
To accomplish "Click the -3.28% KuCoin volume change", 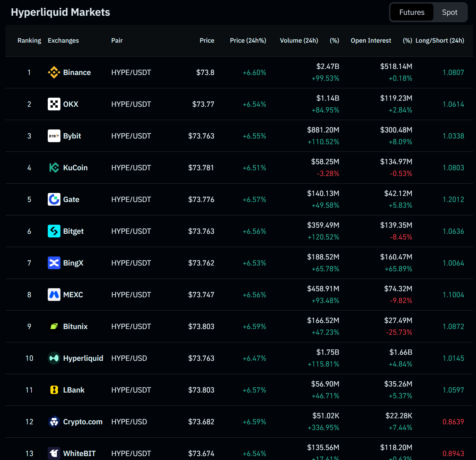I will tap(328, 174).
